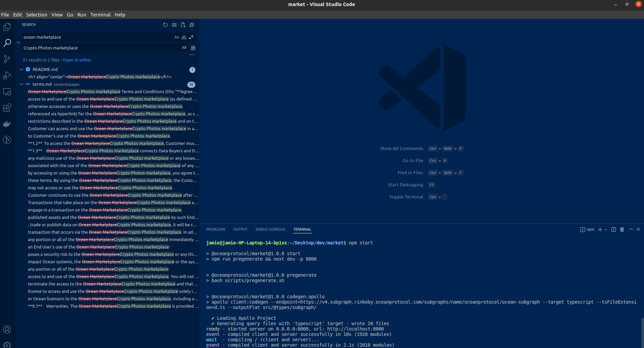Screen dimensions: 644x348
Task: Open the Extensions view
Action: (x=7, y=108)
